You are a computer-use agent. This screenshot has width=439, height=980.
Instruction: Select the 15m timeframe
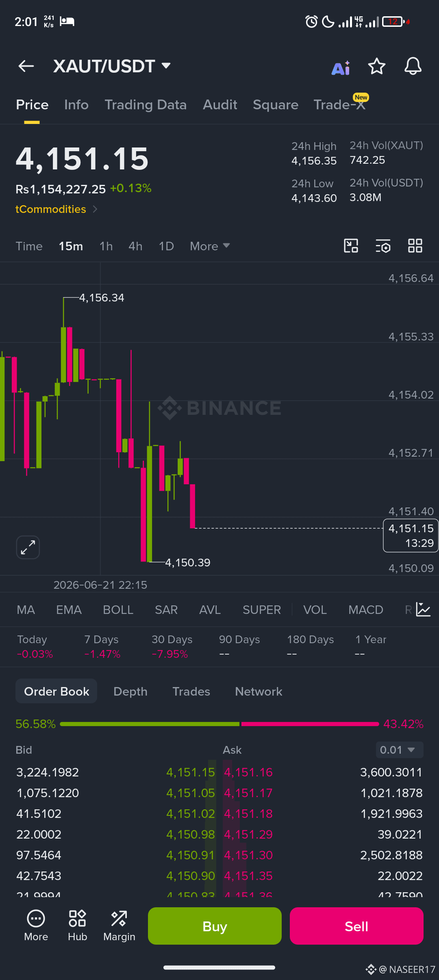[71, 246]
